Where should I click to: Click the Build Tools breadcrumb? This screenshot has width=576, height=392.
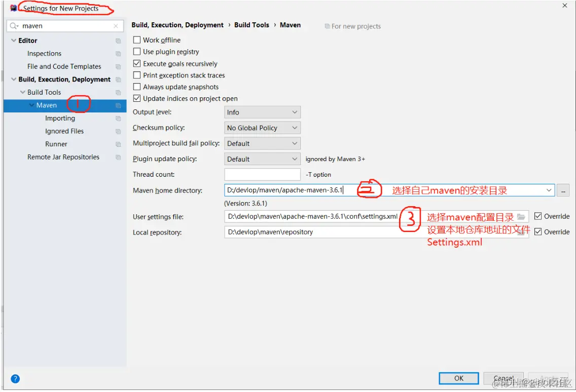click(251, 25)
